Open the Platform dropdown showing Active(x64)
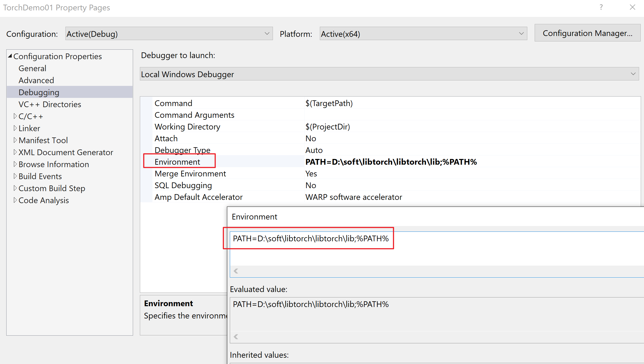Viewport: 644px width, 364px height. pyautogui.click(x=521, y=33)
